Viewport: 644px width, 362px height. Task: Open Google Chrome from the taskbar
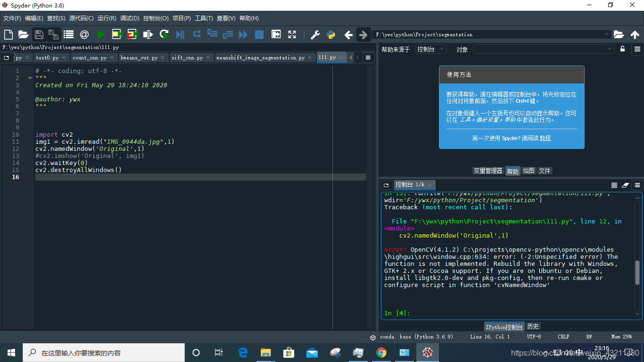382,352
